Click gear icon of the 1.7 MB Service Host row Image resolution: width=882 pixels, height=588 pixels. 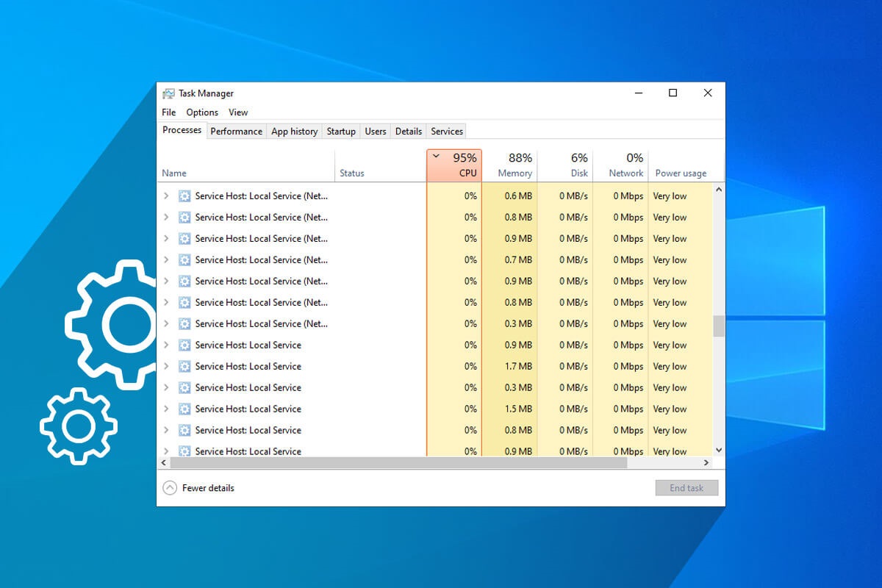[x=184, y=366]
